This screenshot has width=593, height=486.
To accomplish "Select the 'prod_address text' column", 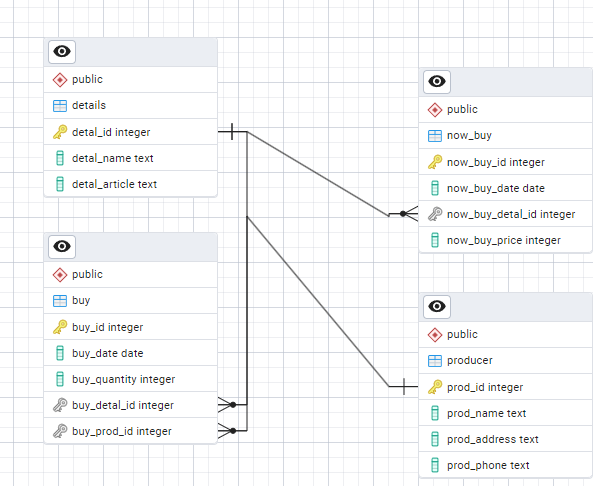I will pos(506,439).
